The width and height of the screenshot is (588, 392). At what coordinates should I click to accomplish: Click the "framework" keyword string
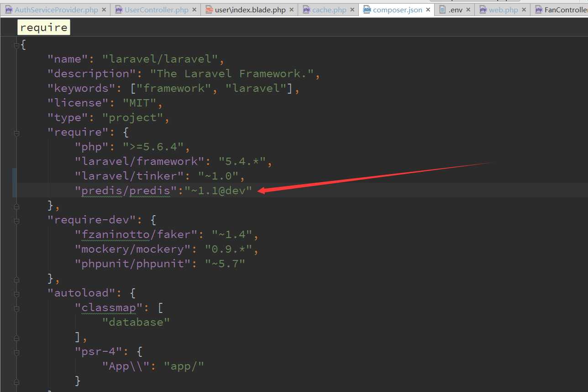[x=174, y=88]
